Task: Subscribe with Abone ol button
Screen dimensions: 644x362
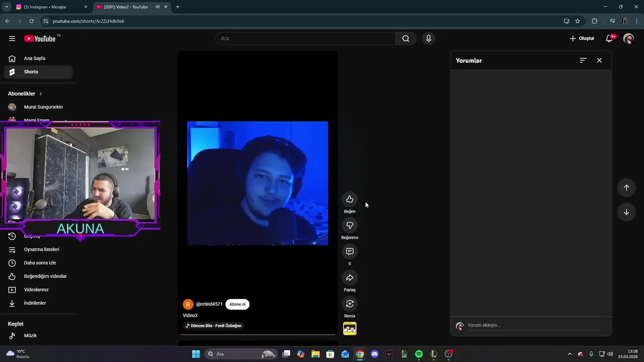Action: coord(237,304)
